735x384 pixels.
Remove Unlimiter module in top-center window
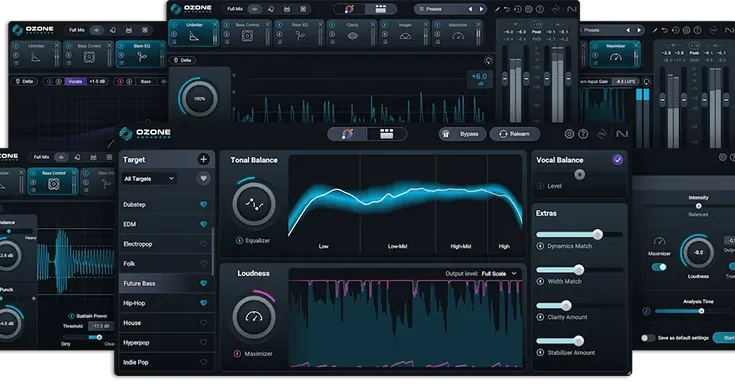pos(215,24)
